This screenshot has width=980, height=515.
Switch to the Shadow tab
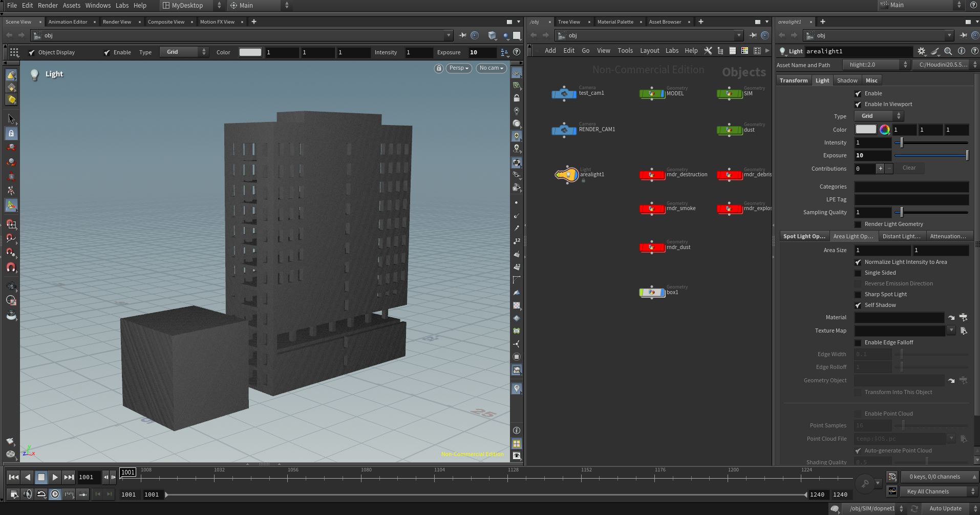847,81
